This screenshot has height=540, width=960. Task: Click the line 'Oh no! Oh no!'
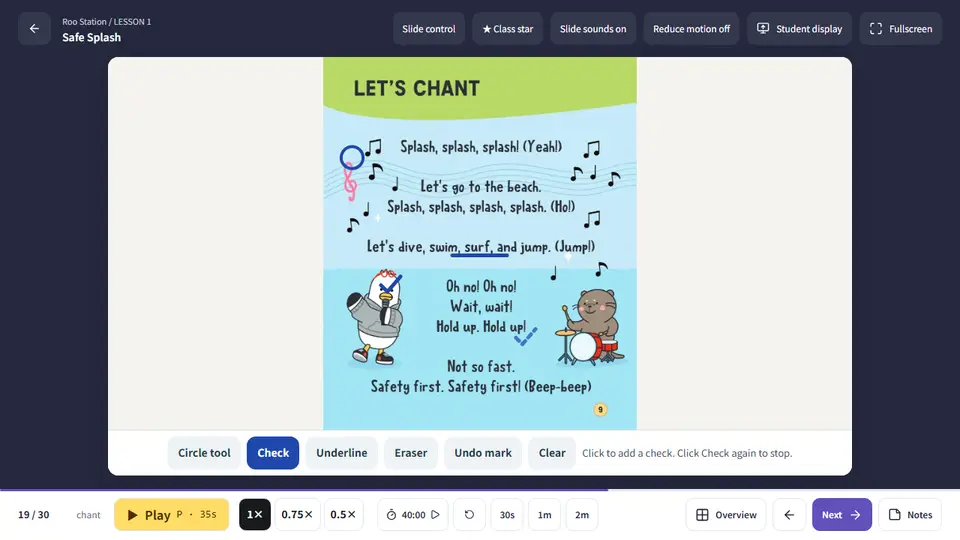481,287
